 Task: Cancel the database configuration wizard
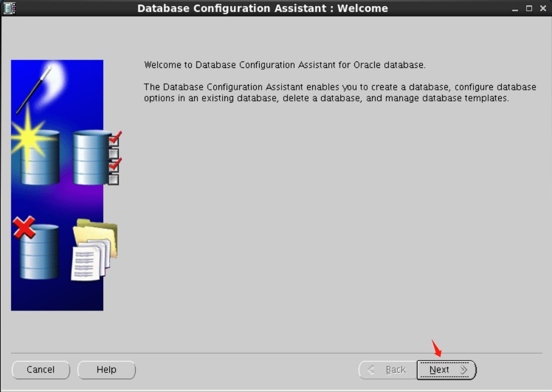[x=40, y=370]
